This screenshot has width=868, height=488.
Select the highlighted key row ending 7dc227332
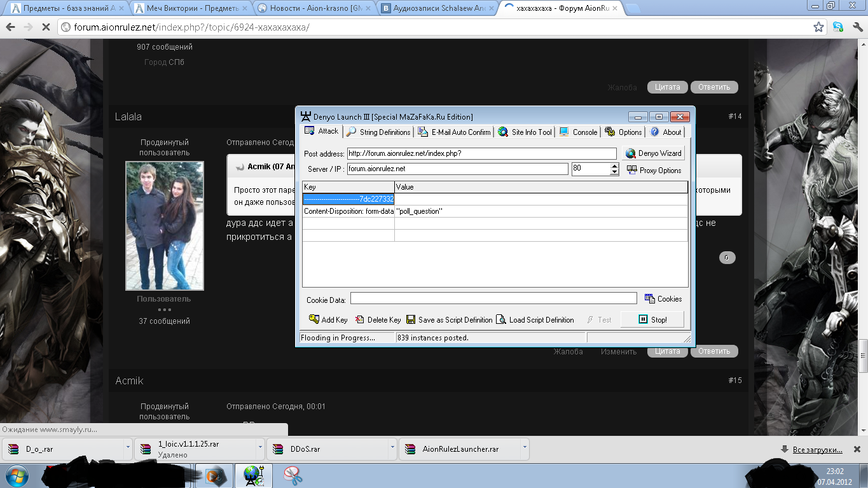348,199
